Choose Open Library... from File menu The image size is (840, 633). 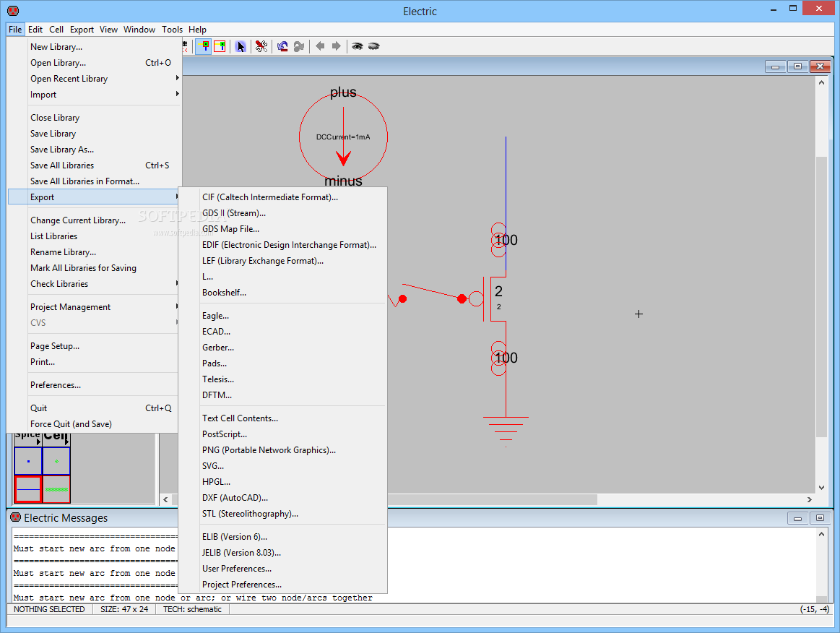pos(95,63)
